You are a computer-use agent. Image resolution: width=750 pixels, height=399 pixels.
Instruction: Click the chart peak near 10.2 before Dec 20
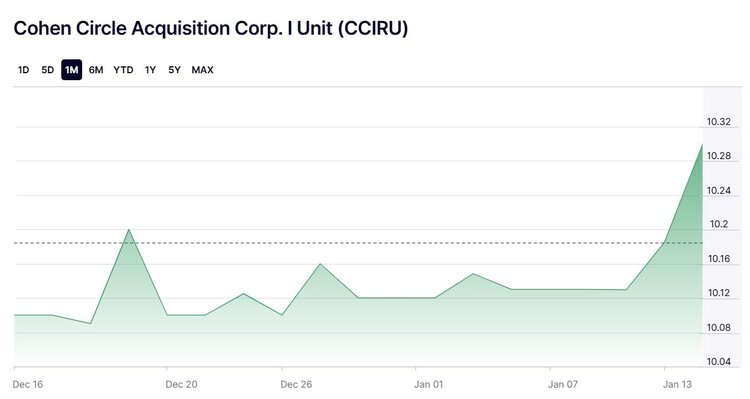[129, 230]
